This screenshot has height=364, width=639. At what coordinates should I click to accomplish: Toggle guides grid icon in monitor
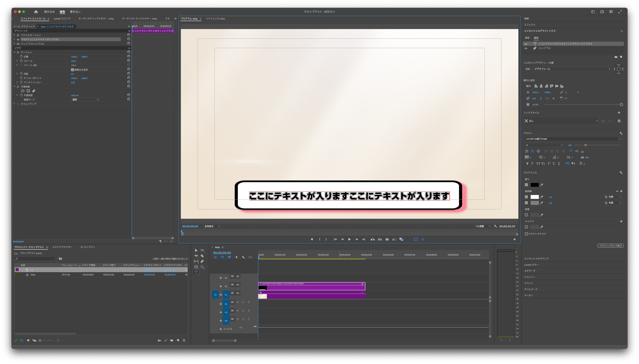coord(423,240)
